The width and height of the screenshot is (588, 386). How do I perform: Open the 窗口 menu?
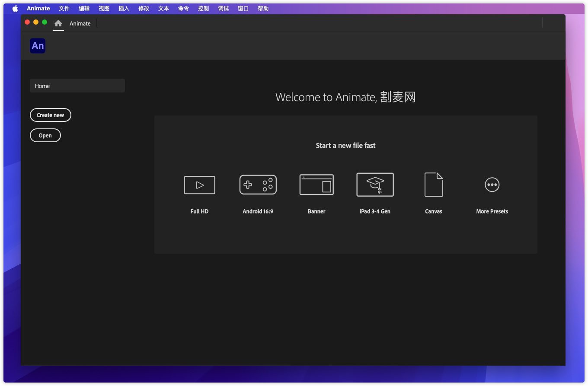[243, 8]
